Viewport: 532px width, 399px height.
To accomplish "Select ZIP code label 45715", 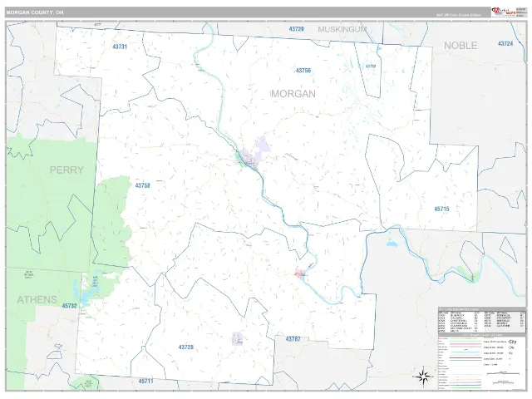I will (x=441, y=209).
